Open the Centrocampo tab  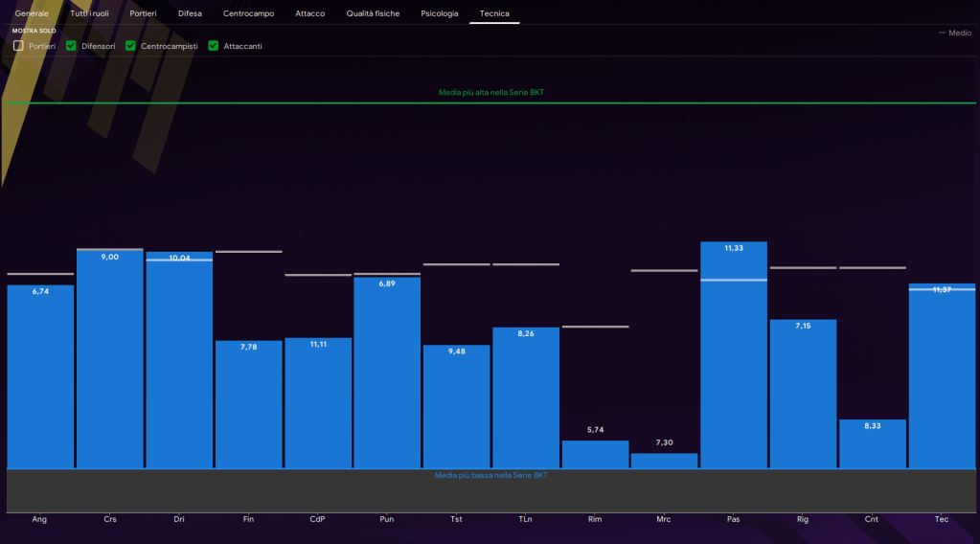coord(247,13)
